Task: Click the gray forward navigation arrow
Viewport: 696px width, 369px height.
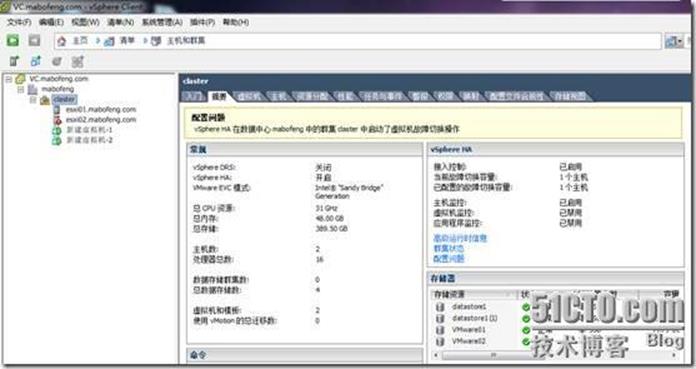Action: (34, 40)
